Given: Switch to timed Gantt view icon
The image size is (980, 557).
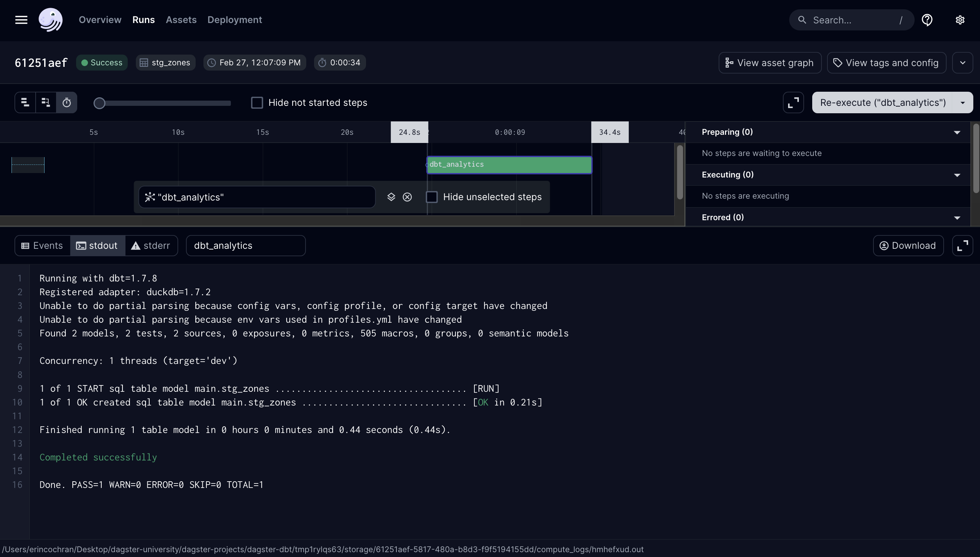Looking at the screenshot, I should (66, 102).
